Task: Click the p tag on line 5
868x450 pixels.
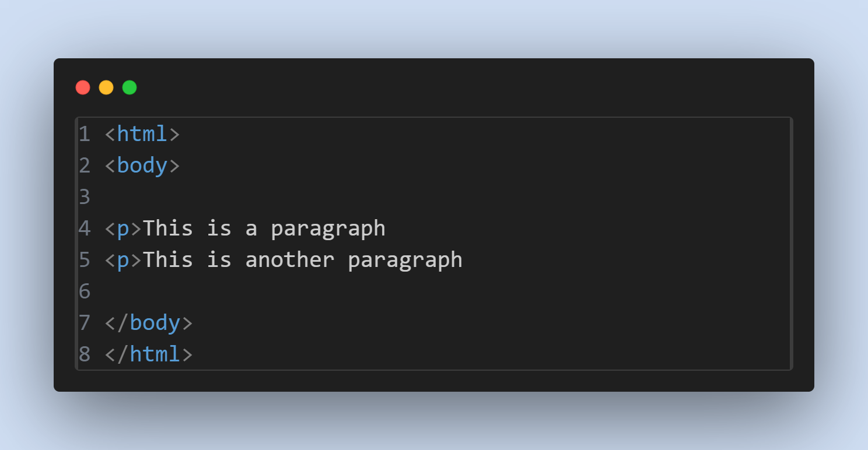Action: tap(123, 260)
